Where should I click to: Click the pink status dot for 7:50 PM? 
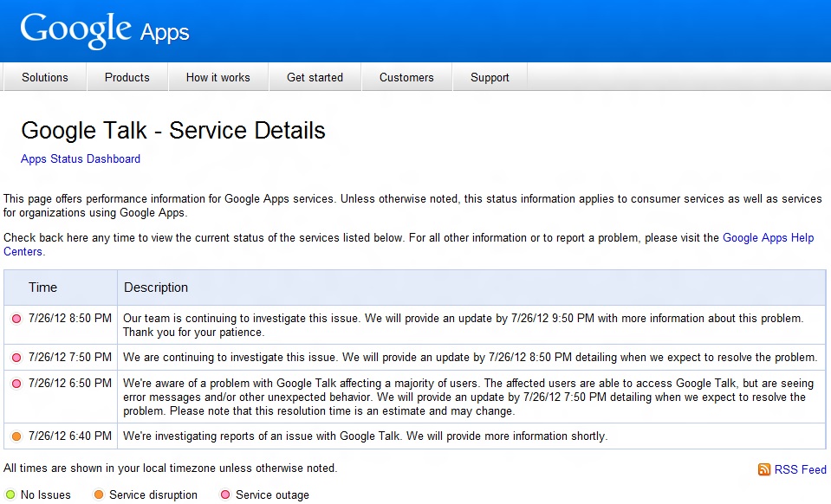16,358
